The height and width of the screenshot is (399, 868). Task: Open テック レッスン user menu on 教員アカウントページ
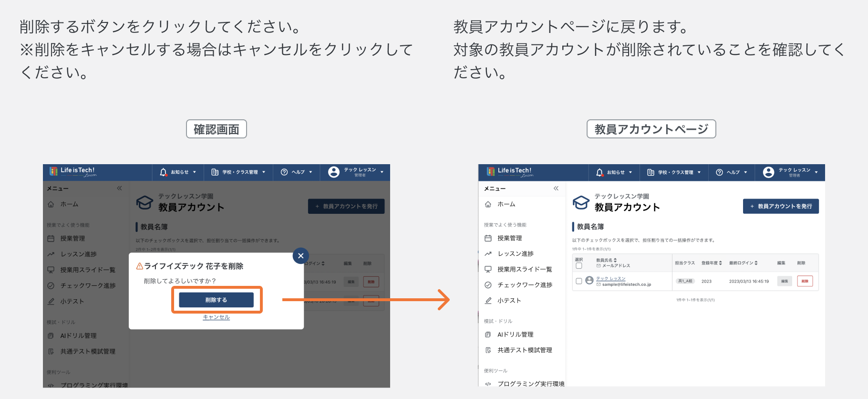coord(791,172)
